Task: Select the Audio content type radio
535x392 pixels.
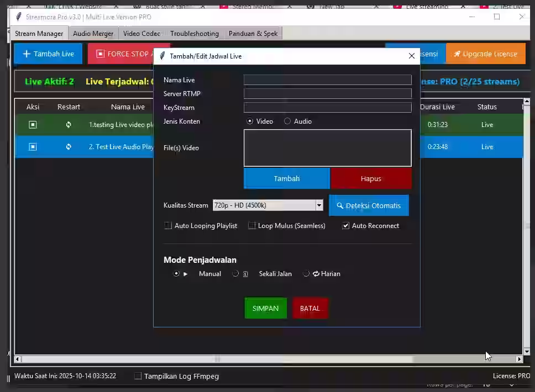Action: click(x=287, y=121)
